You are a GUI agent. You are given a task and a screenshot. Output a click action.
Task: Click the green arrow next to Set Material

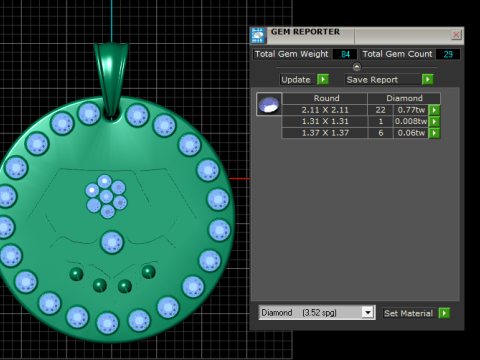point(444,313)
